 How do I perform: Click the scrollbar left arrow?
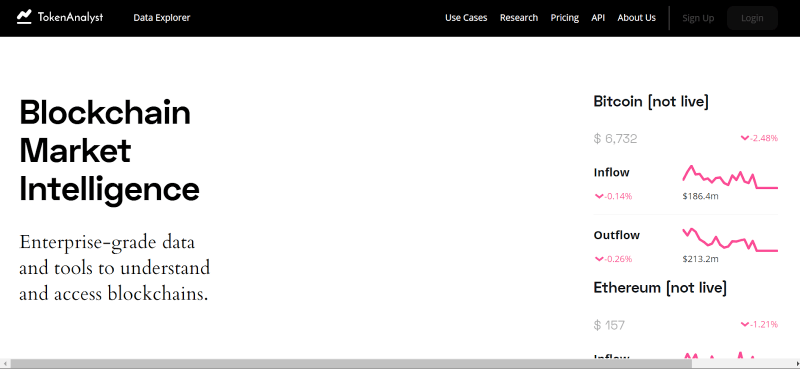pyautogui.click(x=5, y=364)
